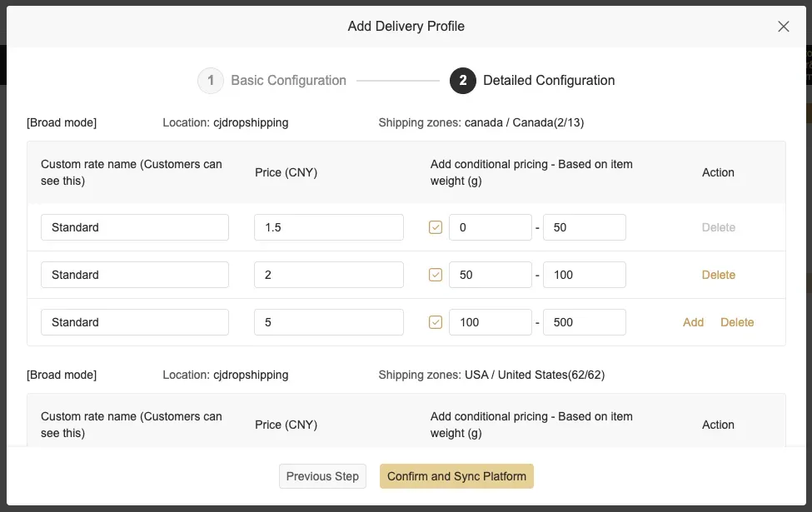Edit price field showing 1.5
Image resolution: width=812 pixels, height=512 pixels.
(328, 227)
